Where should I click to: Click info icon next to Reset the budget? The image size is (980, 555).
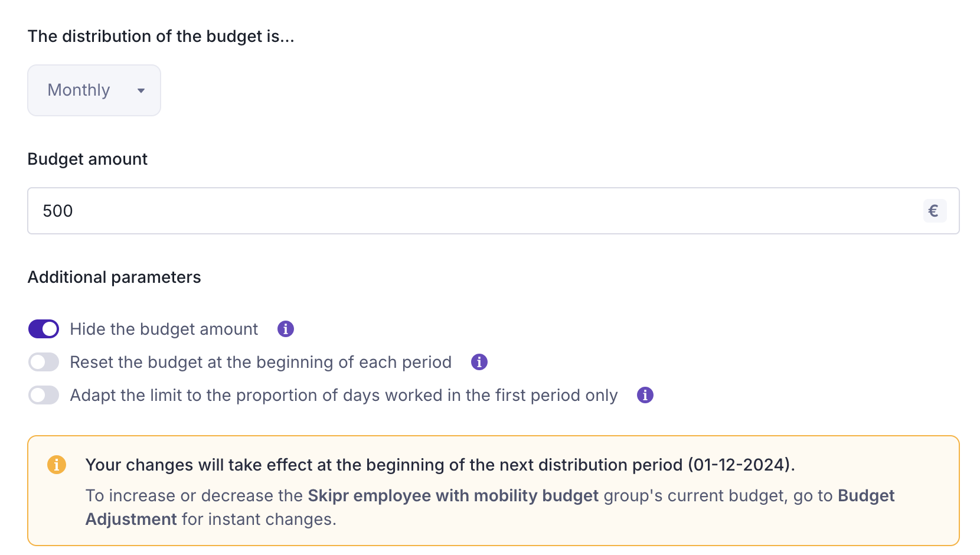(479, 362)
